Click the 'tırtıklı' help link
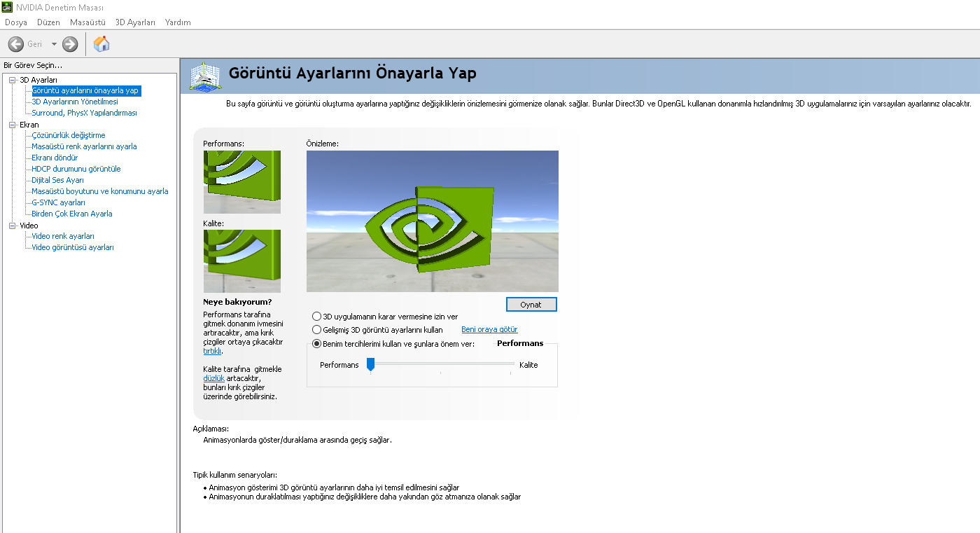The width and height of the screenshot is (980, 533). click(x=212, y=351)
